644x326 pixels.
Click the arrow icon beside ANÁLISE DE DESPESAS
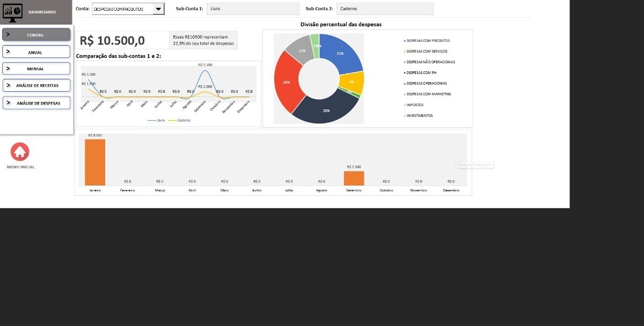click(x=8, y=102)
